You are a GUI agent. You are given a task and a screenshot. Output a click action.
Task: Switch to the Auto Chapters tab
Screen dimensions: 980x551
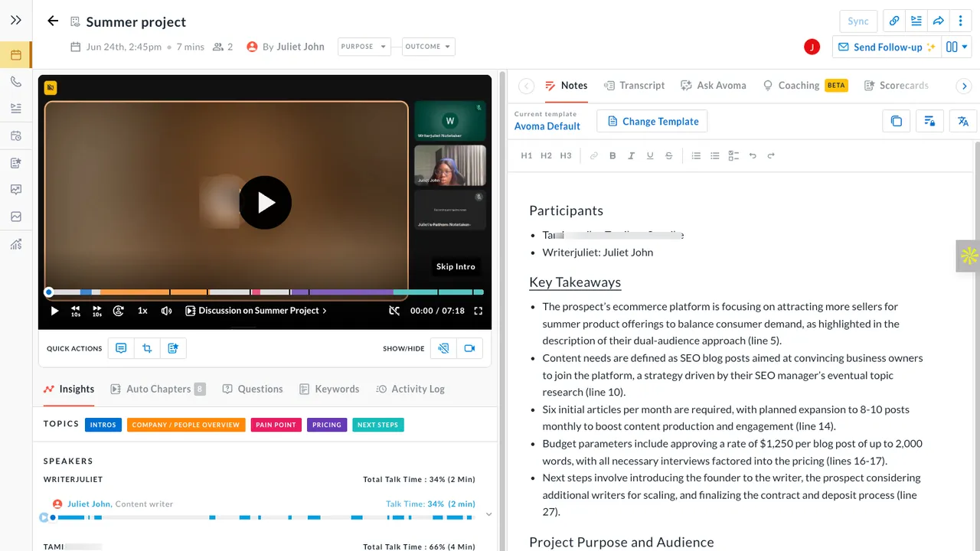[x=158, y=389]
